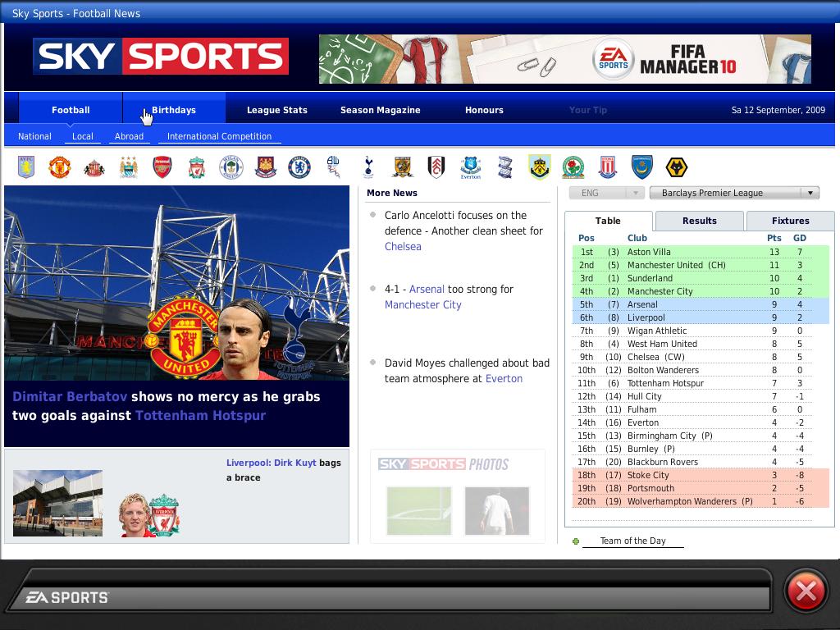Switch to the Fixtures tab
Screen dimensions: 840x630
pyautogui.click(x=790, y=221)
